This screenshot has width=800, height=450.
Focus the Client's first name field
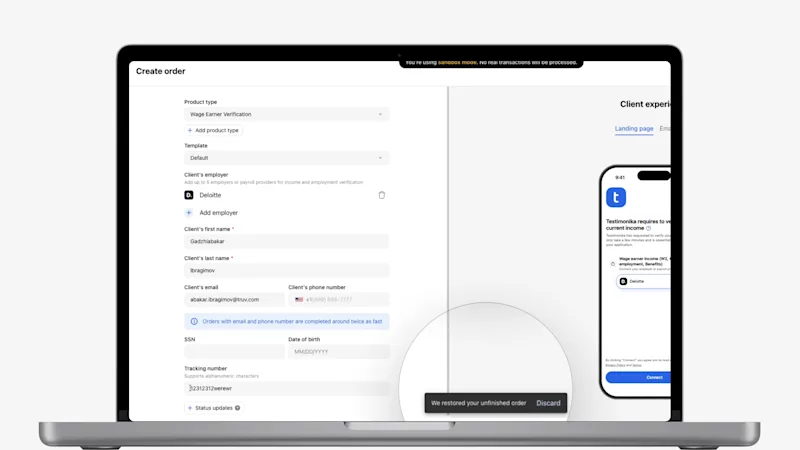pos(286,241)
